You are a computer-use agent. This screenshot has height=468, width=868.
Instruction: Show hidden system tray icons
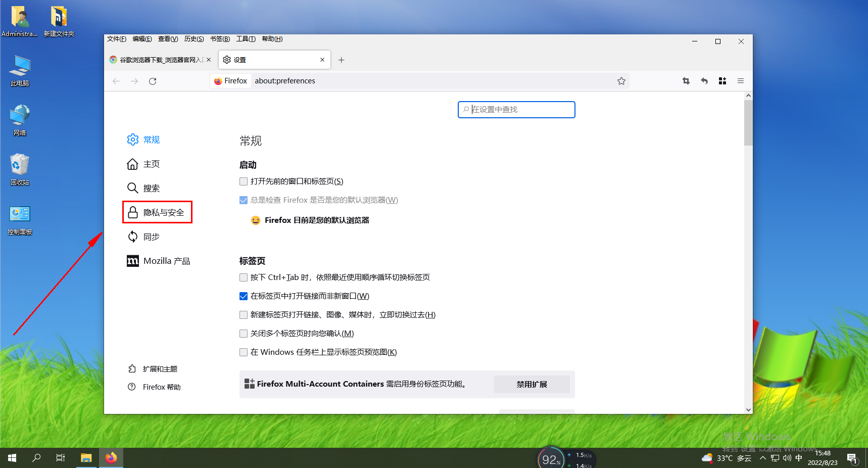tap(763, 458)
